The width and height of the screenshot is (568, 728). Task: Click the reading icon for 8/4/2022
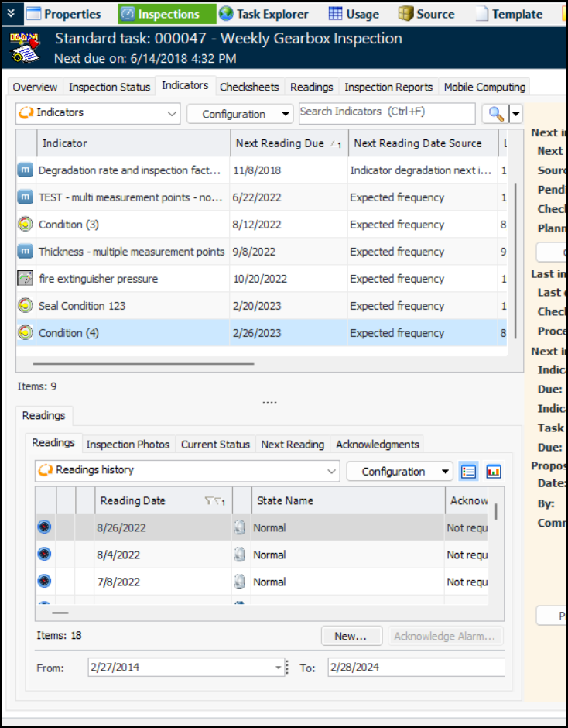44,555
